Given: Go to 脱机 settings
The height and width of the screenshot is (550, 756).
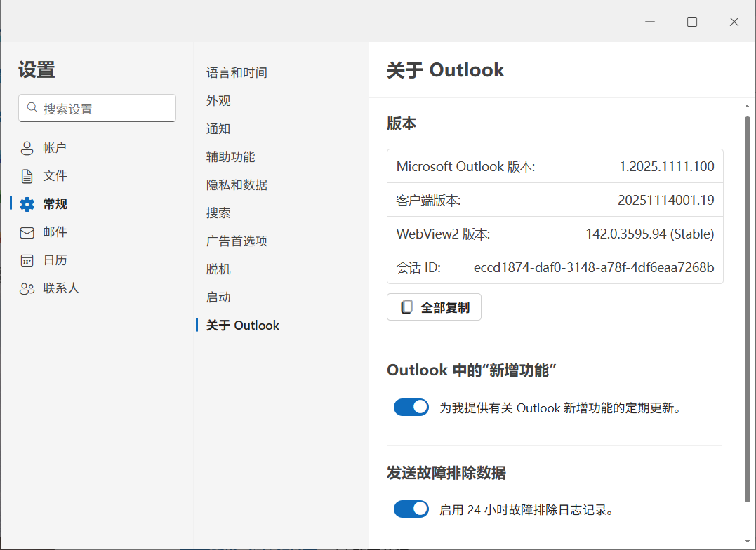Looking at the screenshot, I should [218, 269].
